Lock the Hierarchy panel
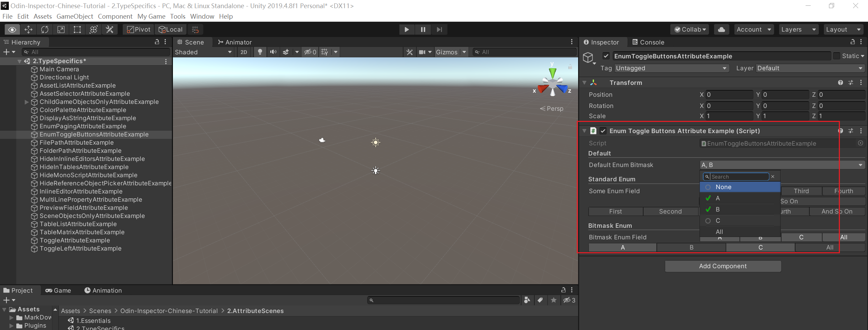This screenshot has width=868, height=330. point(157,42)
